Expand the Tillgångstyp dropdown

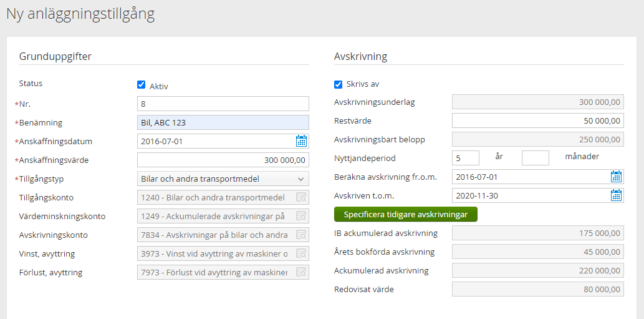(223, 179)
